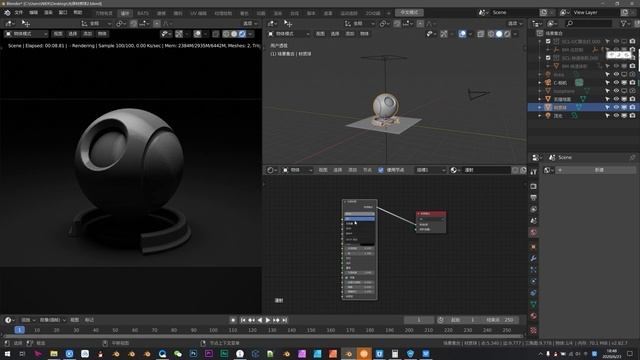The height and width of the screenshot is (360, 640).
Task: Open 添加 (Add) menu in right 3D viewport header
Action: point(350,34)
